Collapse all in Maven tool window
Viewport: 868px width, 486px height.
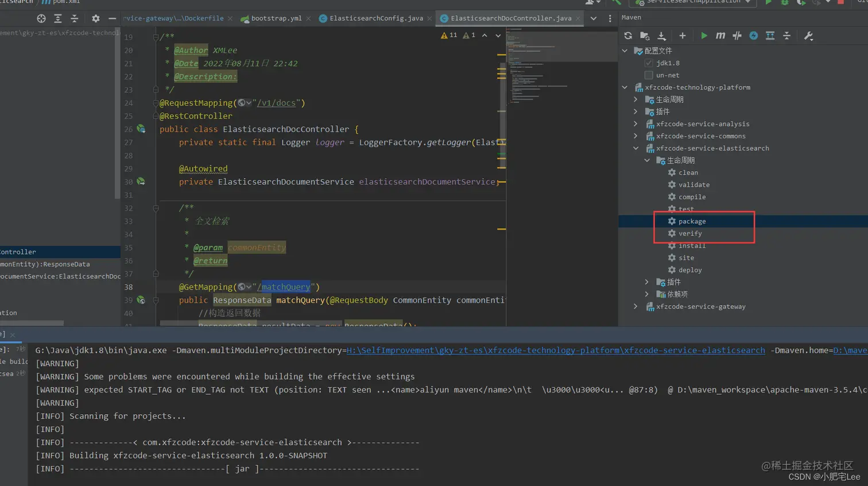click(787, 36)
